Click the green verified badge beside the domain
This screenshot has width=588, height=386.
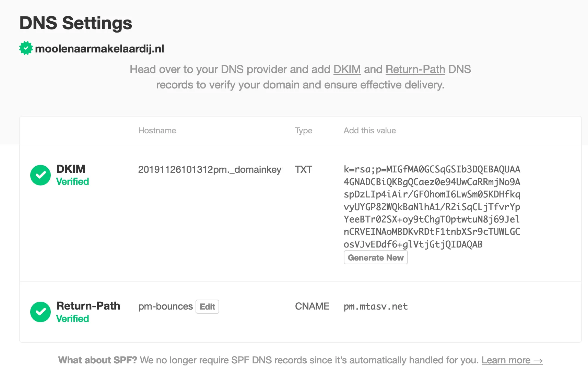[x=25, y=48]
